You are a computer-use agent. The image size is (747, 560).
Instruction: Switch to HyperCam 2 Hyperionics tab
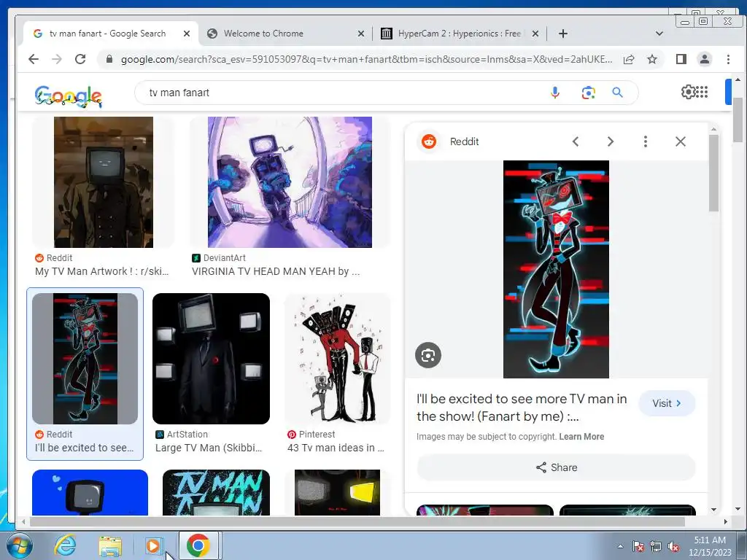[460, 34]
